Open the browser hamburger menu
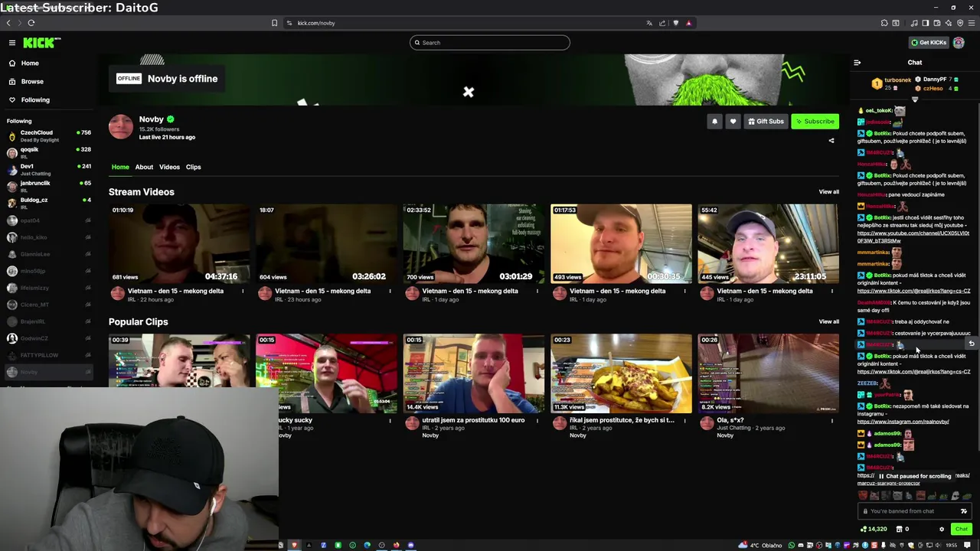Viewport: 980px width, 551px height. pos(971,23)
